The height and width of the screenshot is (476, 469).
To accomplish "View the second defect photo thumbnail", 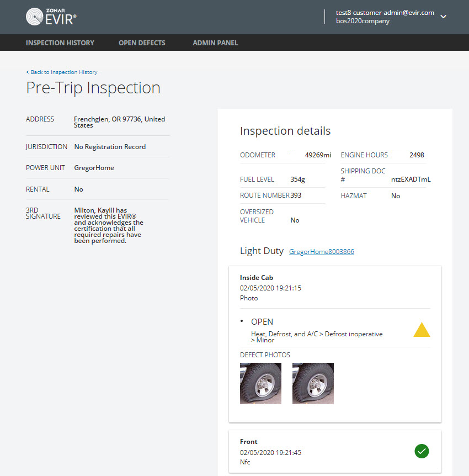I will click(313, 383).
